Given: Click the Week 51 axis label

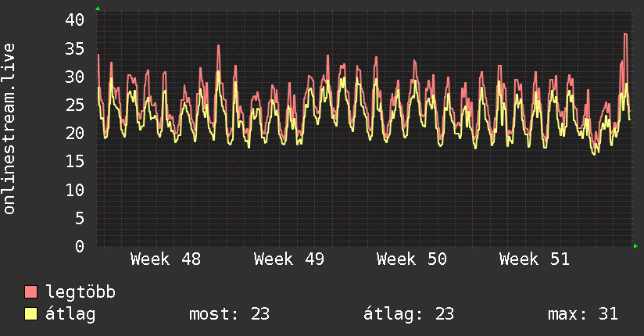Looking at the screenshot, I should [535, 259].
